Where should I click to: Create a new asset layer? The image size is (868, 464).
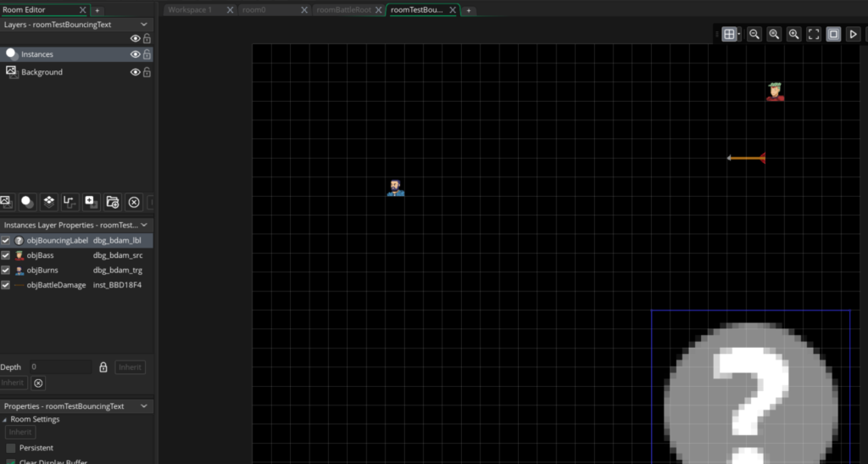[x=91, y=202]
